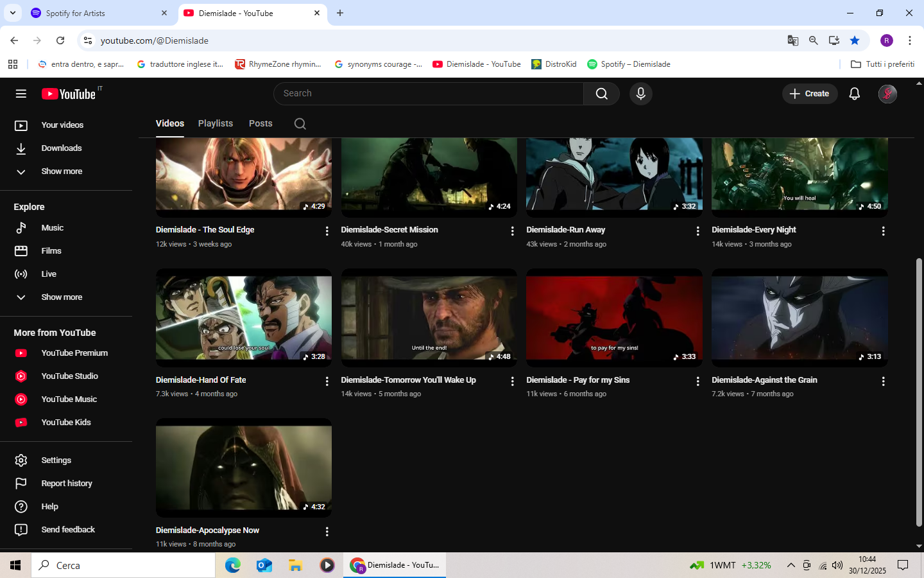This screenshot has width=924, height=578.
Task: Click the voice search microphone icon
Action: pos(640,94)
